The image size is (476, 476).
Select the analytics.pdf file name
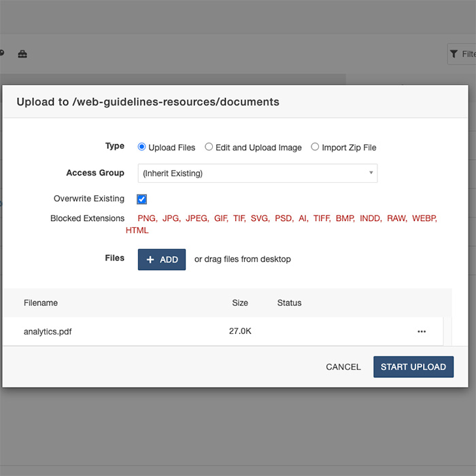48,332
